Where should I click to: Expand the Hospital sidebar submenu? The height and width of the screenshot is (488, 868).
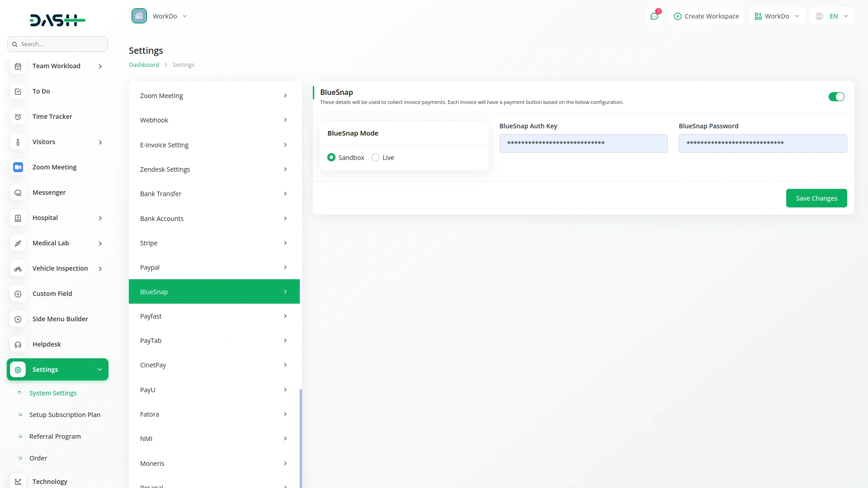(100, 218)
